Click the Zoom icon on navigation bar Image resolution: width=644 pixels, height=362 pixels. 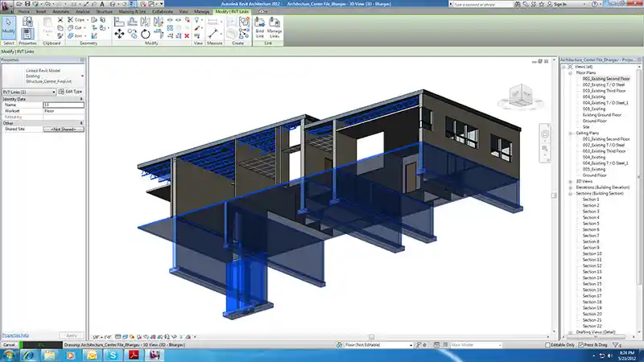[x=545, y=148]
